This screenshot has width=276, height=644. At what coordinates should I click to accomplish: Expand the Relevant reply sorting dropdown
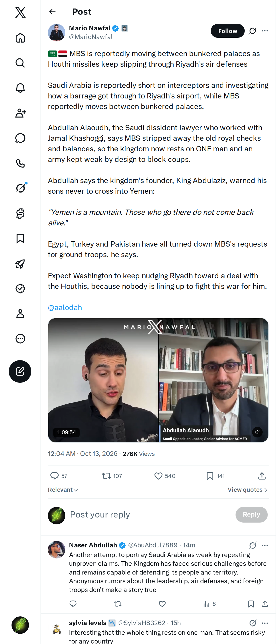(x=63, y=490)
